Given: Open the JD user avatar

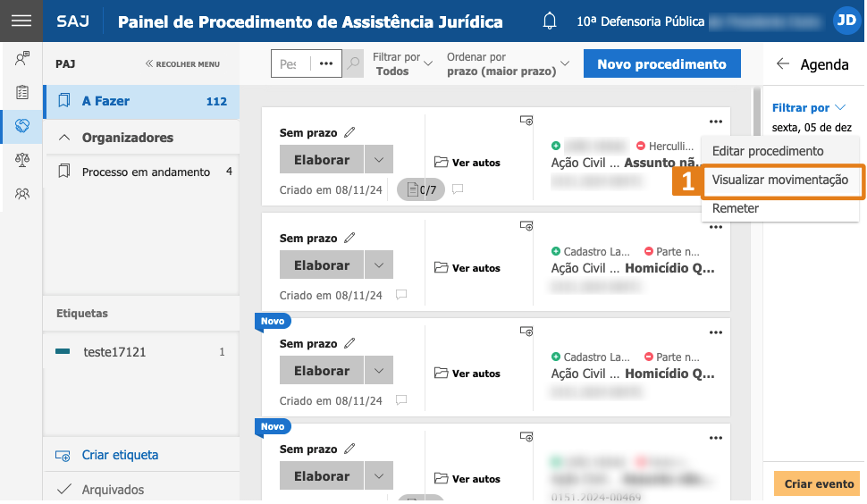Looking at the screenshot, I should click(x=846, y=21).
